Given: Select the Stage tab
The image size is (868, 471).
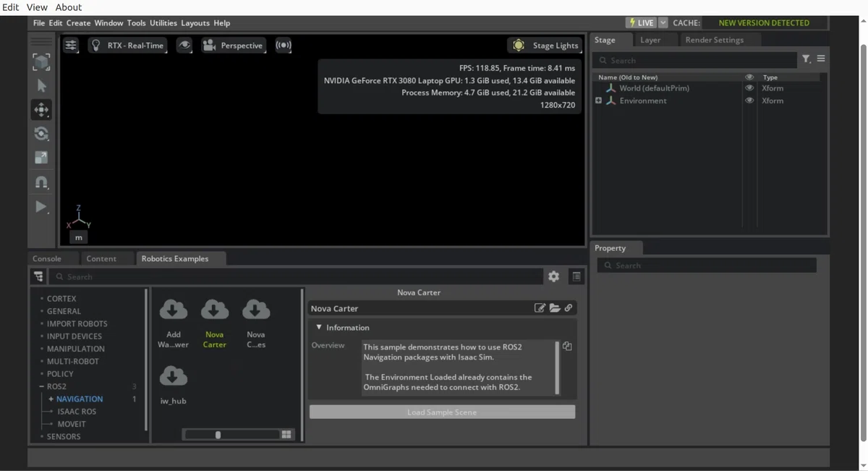Looking at the screenshot, I should [605, 41].
